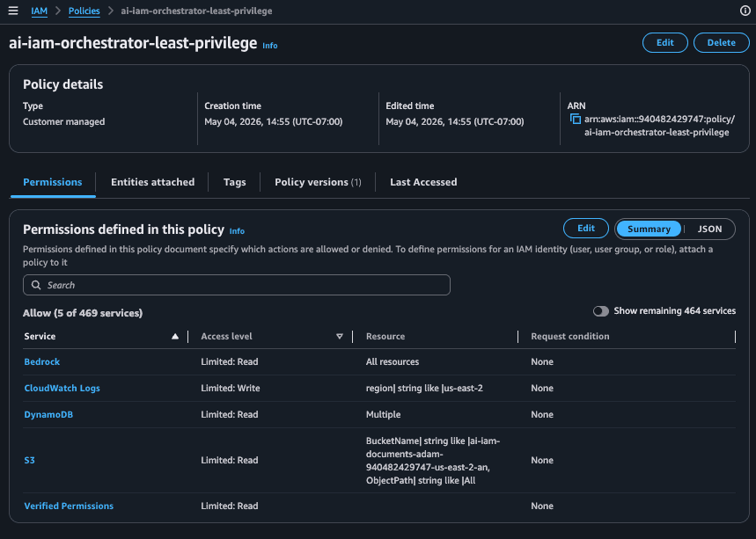
Task: Click the Creation time value
Action: 274,122
